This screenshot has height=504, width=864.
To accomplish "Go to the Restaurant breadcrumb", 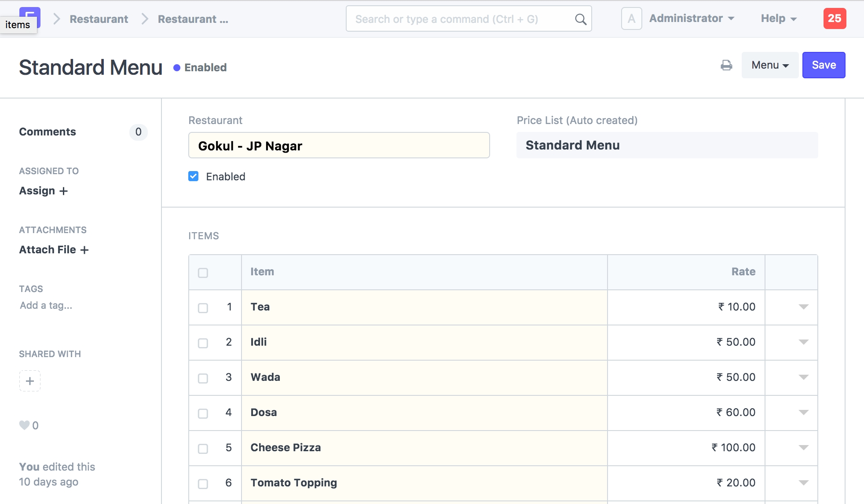I will pyautogui.click(x=99, y=19).
